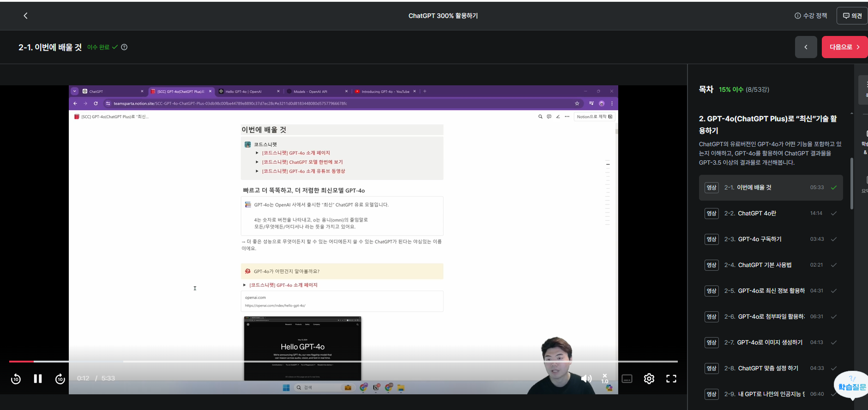The height and width of the screenshot is (410, 868).
Task: Click the browser back arrow in video
Action: (75, 103)
